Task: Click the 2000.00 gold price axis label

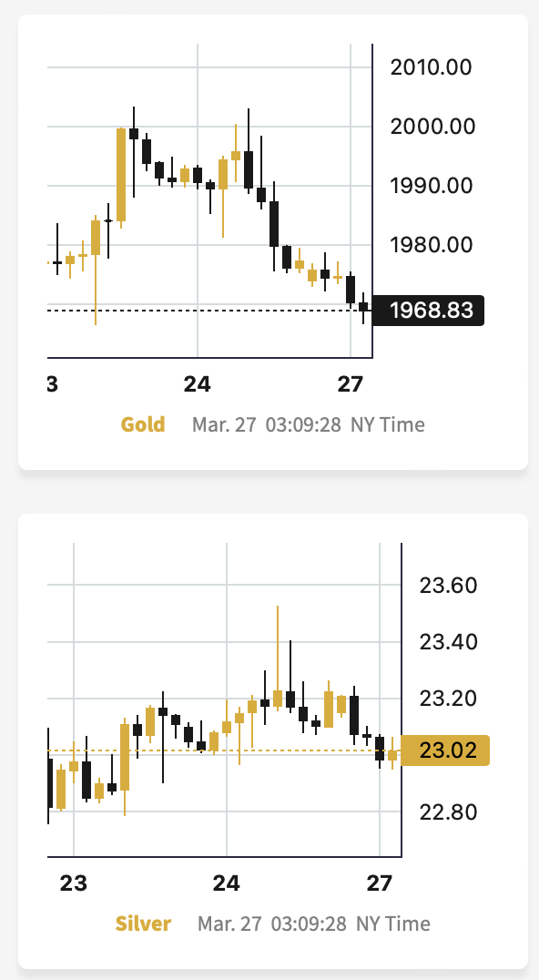Action: (432, 127)
